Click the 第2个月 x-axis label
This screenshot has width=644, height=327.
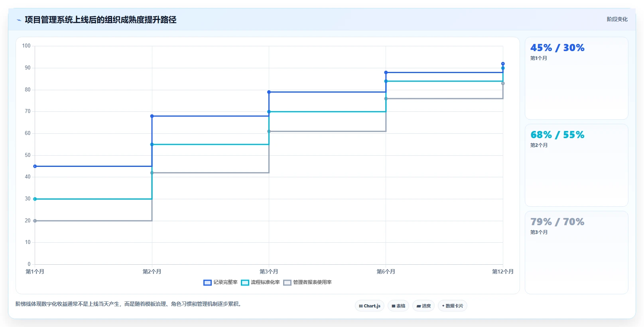click(x=152, y=272)
